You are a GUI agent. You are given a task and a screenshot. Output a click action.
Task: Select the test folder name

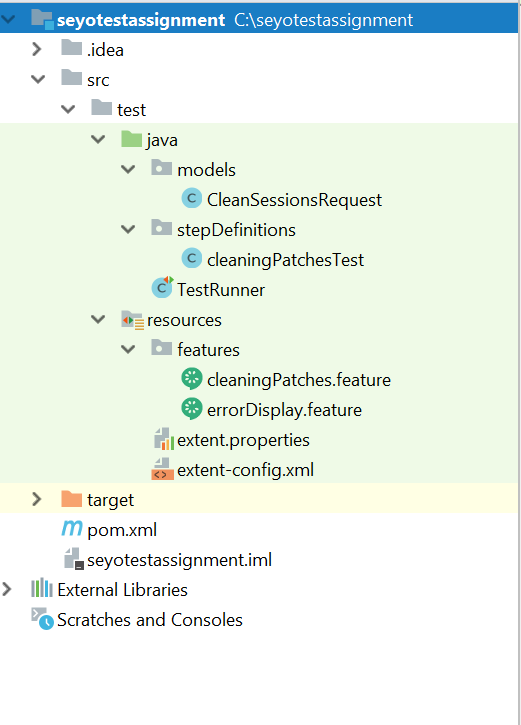[x=131, y=110]
